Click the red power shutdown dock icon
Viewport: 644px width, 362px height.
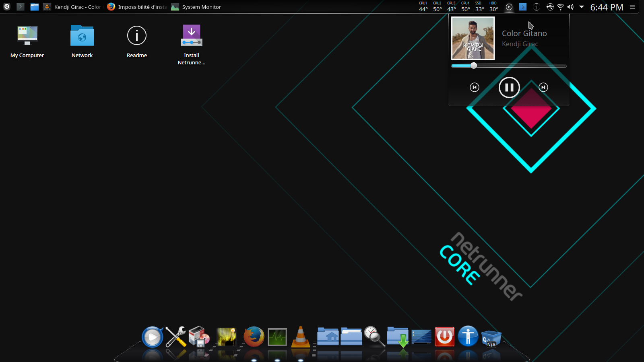point(445,337)
